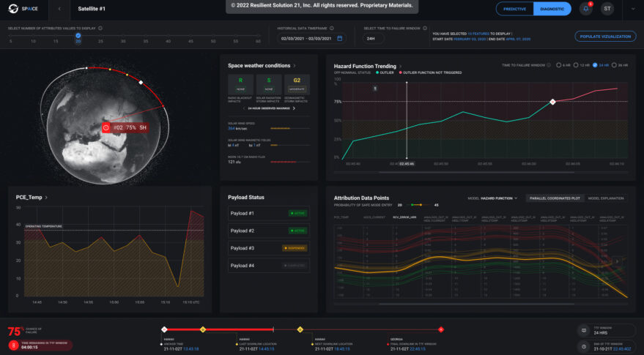The image size is (644, 355).
Task: Click the 24H time to failure input field
Action: [x=371, y=38]
